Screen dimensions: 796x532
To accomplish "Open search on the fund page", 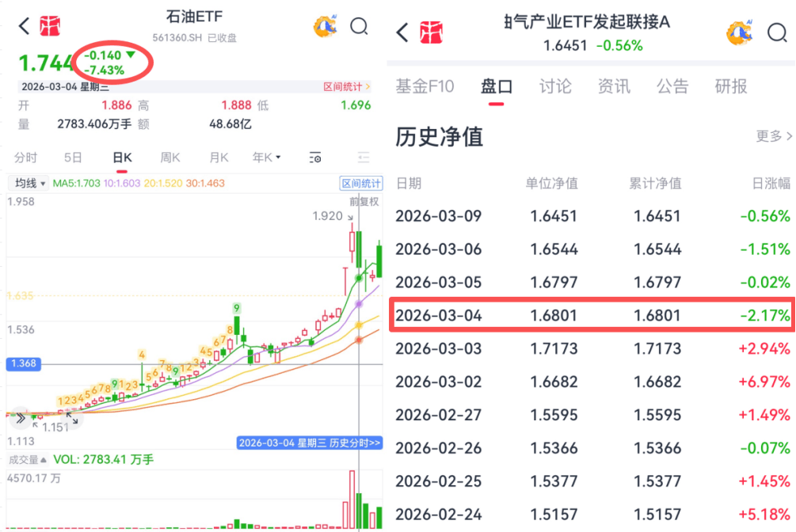I will pyautogui.click(x=776, y=32).
